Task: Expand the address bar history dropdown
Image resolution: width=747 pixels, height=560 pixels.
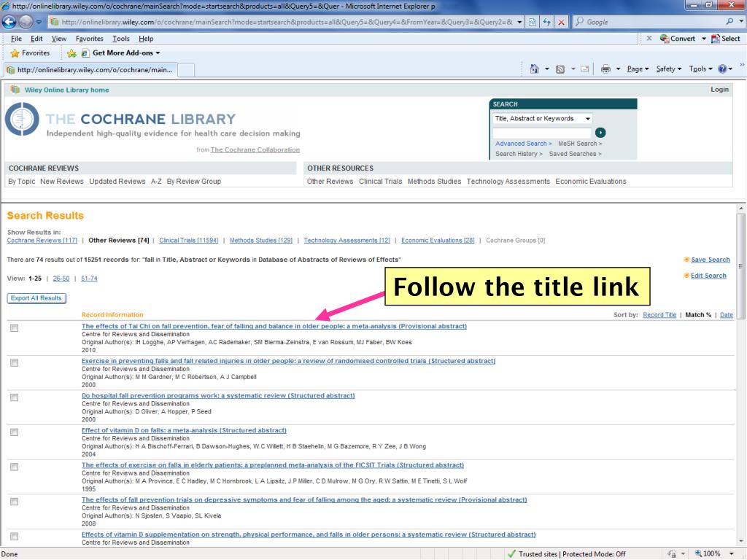Action: click(x=519, y=22)
